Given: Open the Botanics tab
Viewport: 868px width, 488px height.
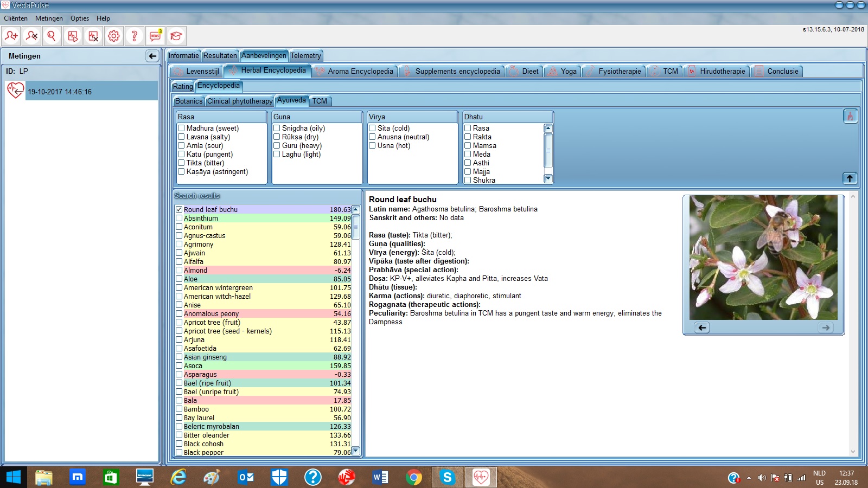Looking at the screenshot, I should pos(189,101).
